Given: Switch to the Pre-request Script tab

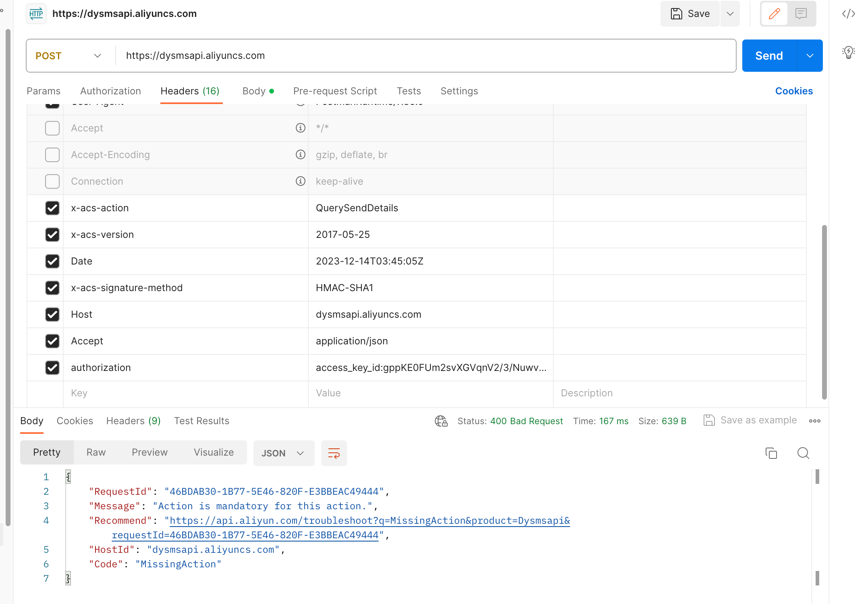Looking at the screenshot, I should coord(335,91).
